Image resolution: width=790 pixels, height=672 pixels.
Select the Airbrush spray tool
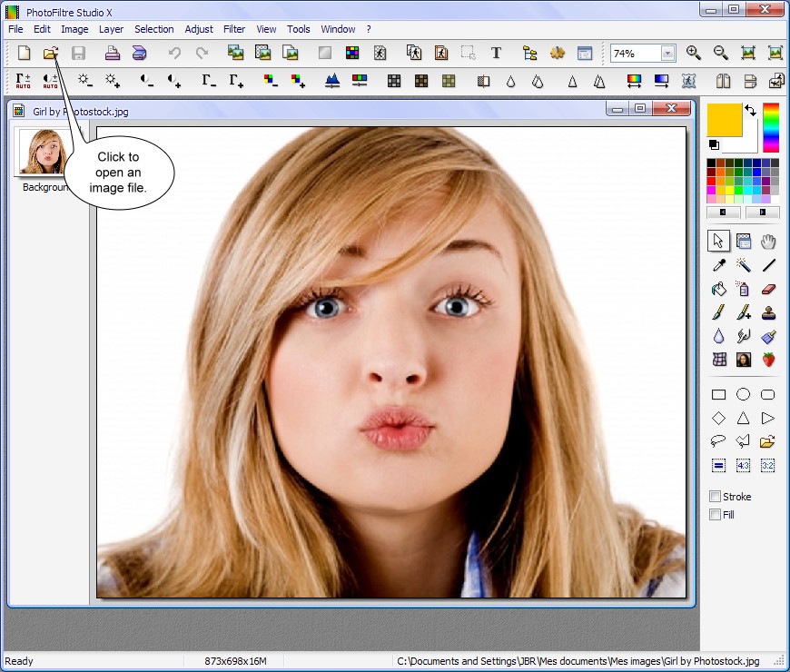click(x=744, y=289)
